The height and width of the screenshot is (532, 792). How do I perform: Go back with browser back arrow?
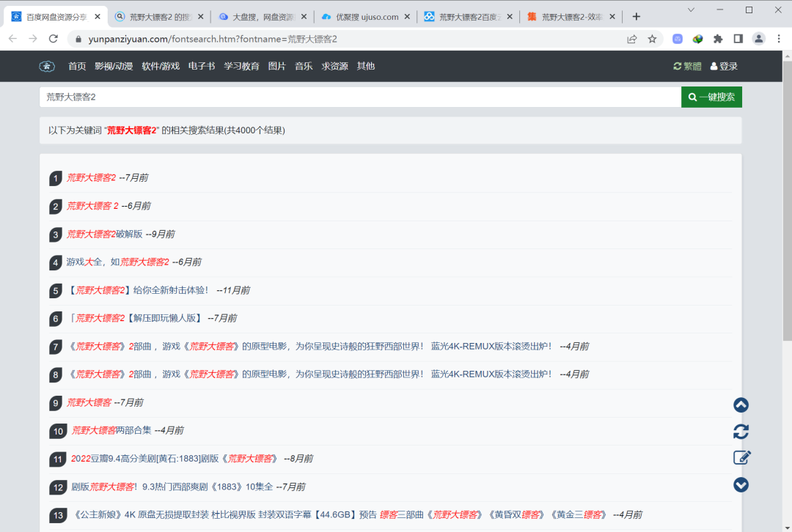pyautogui.click(x=13, y=39)
